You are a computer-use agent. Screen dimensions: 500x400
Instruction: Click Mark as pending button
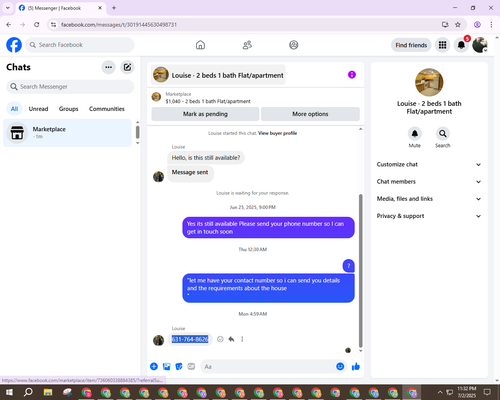(x=205, y=114)
